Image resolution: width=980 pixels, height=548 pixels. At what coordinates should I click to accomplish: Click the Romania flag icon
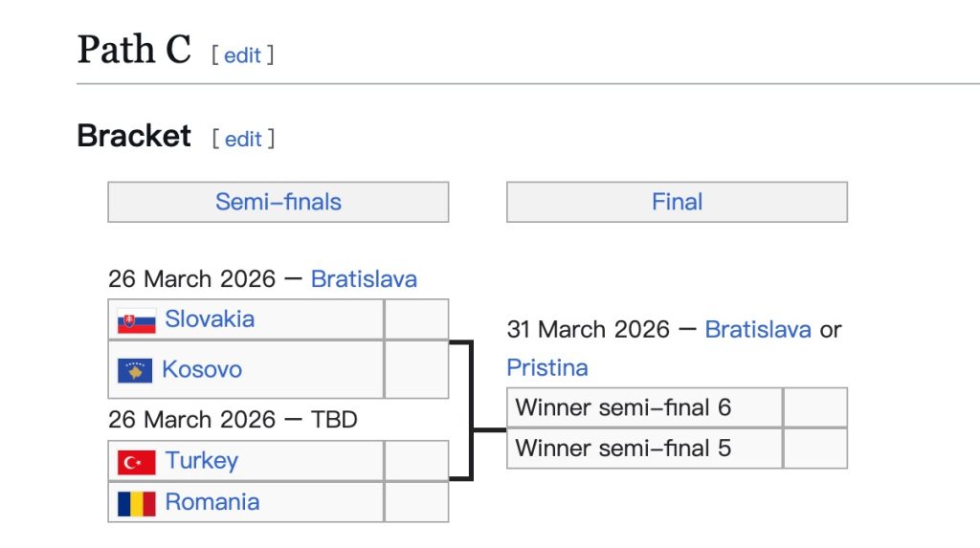point(136,503)
